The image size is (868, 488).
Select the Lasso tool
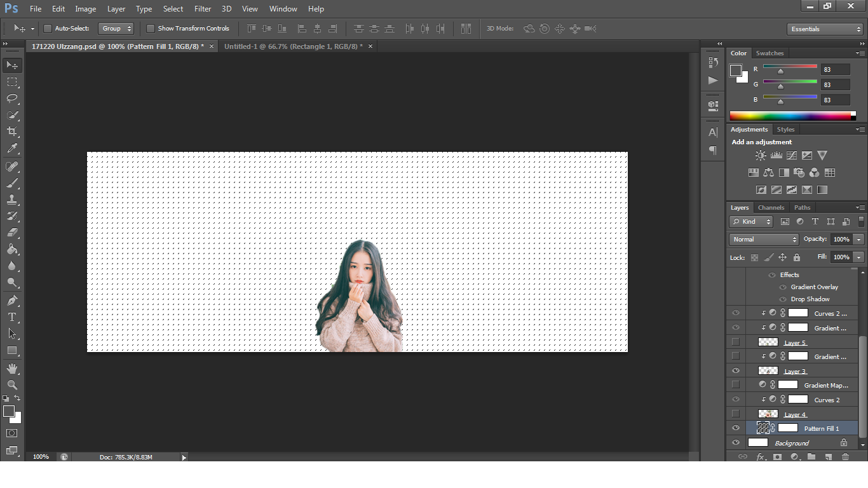(x=12, y=98)
